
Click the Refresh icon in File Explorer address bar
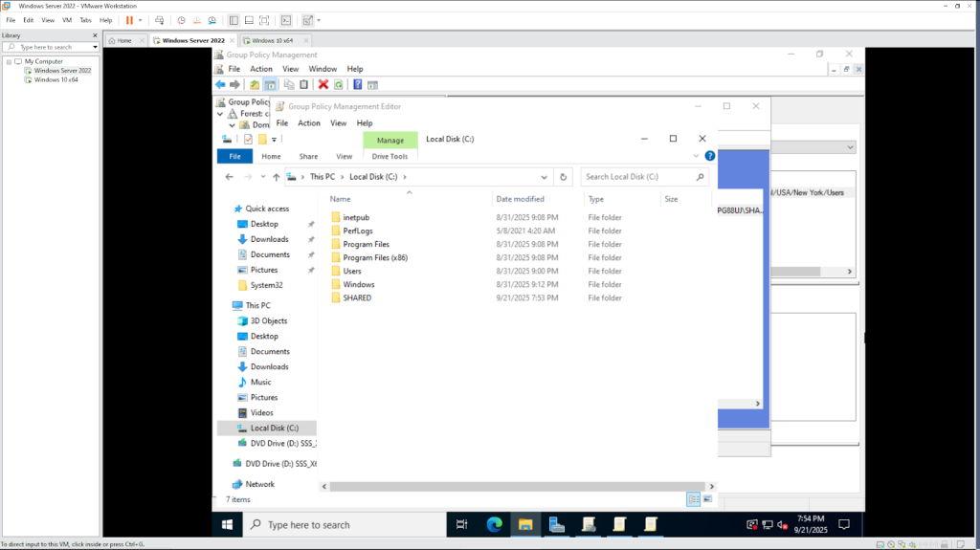[564, 177]
